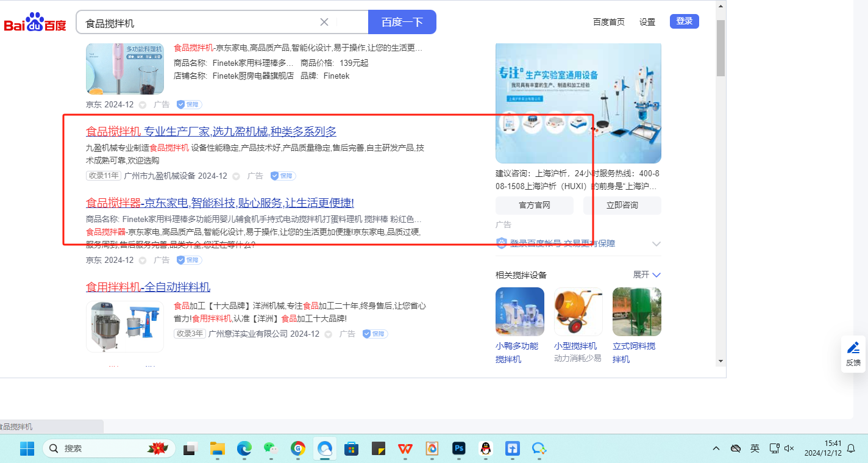This screenshot has width=868, height=463.
Task: Open the notification bell in the system tray
Action: pyautogui.click(x=851, y=448)
